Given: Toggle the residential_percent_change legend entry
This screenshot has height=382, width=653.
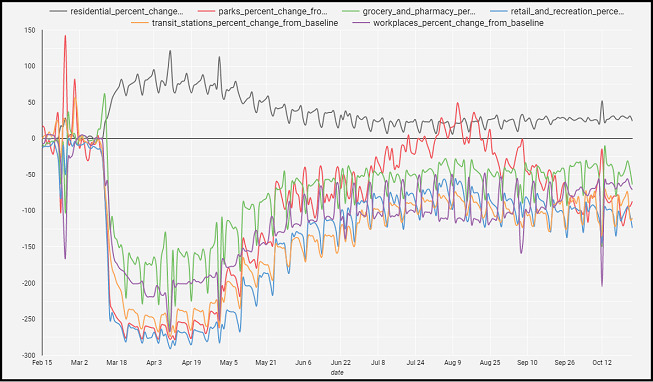Looking at the screenshot, I should coord(117,12).
